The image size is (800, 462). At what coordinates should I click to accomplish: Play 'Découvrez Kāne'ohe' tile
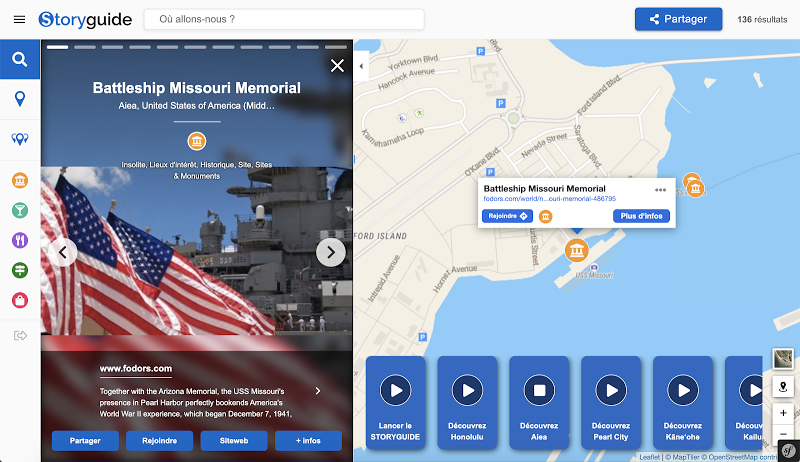[x=683, y=391]
